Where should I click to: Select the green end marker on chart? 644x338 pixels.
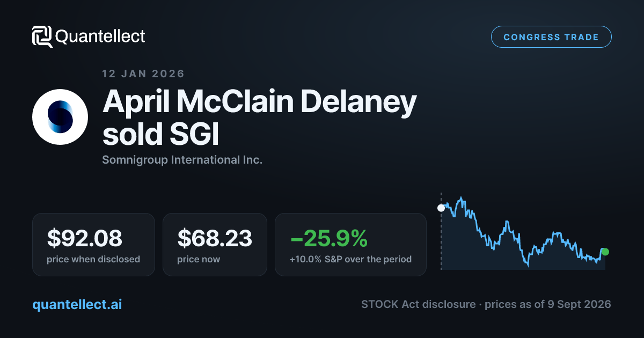(605, 252)
